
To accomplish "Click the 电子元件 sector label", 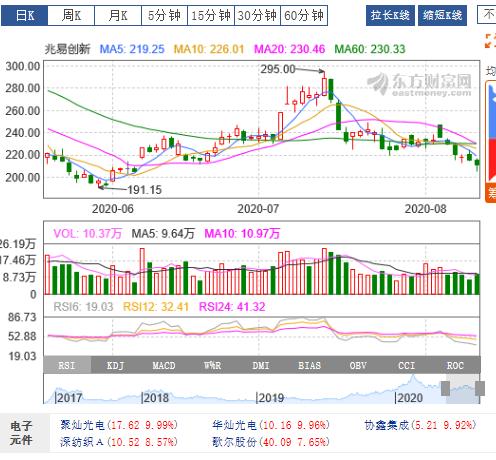I will tap(21, 433).
